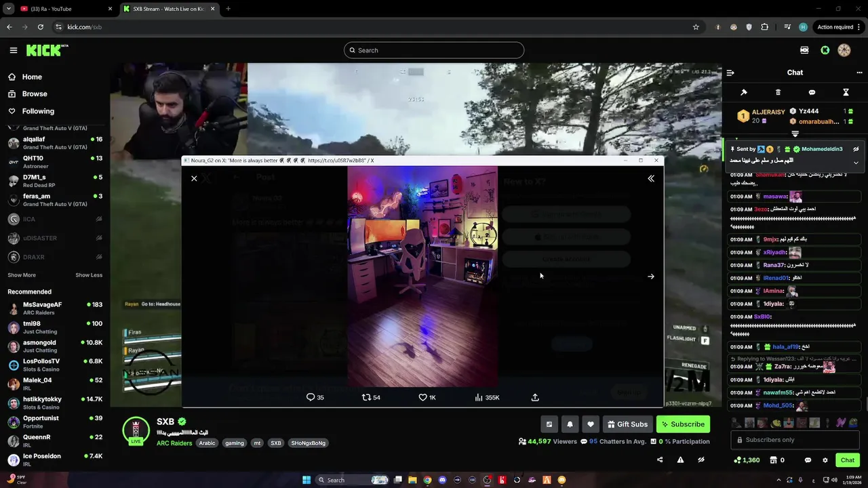Click the trash icon in chat toolbar
868x488 pixels.
pyautogui.click(x=778, y=92)
